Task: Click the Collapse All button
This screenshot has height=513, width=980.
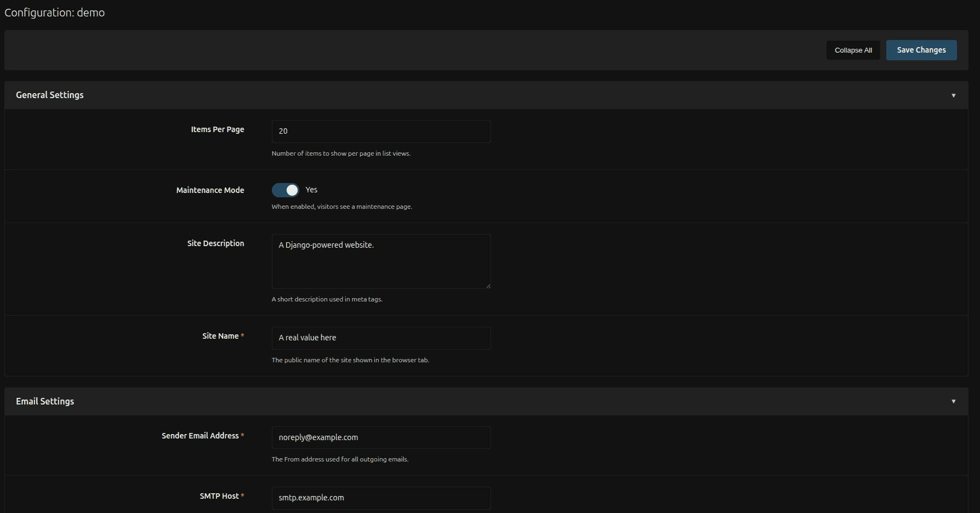Action: [x=853, y=50]
